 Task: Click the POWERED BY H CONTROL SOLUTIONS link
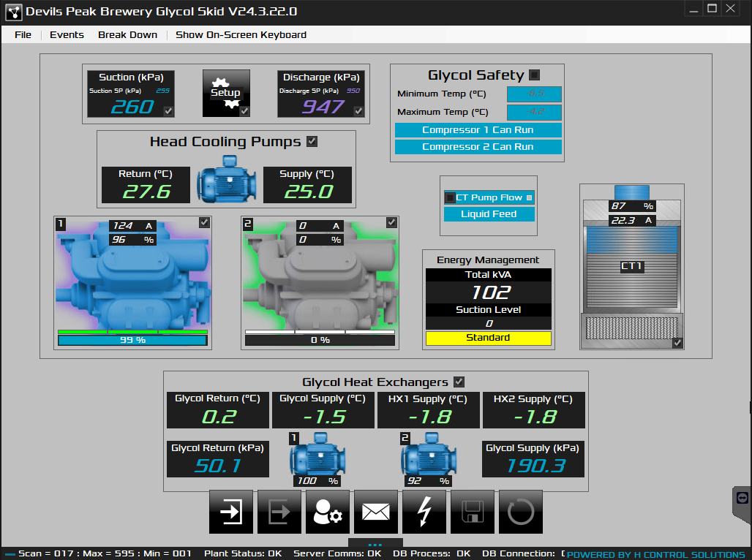pyautogui.click(x=655, y=555)
